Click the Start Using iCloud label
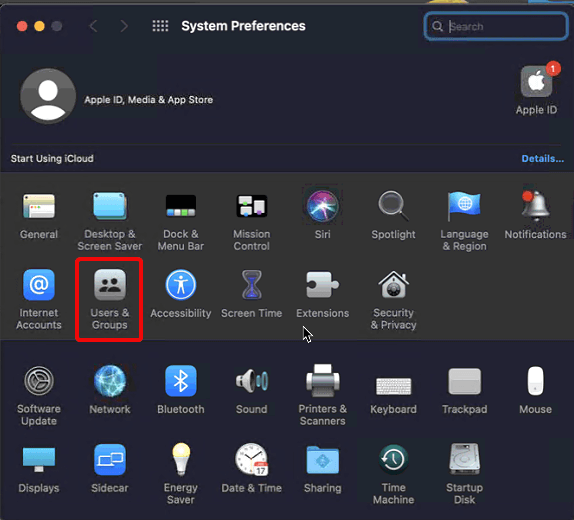574x520 pixels. click(52, 159)
